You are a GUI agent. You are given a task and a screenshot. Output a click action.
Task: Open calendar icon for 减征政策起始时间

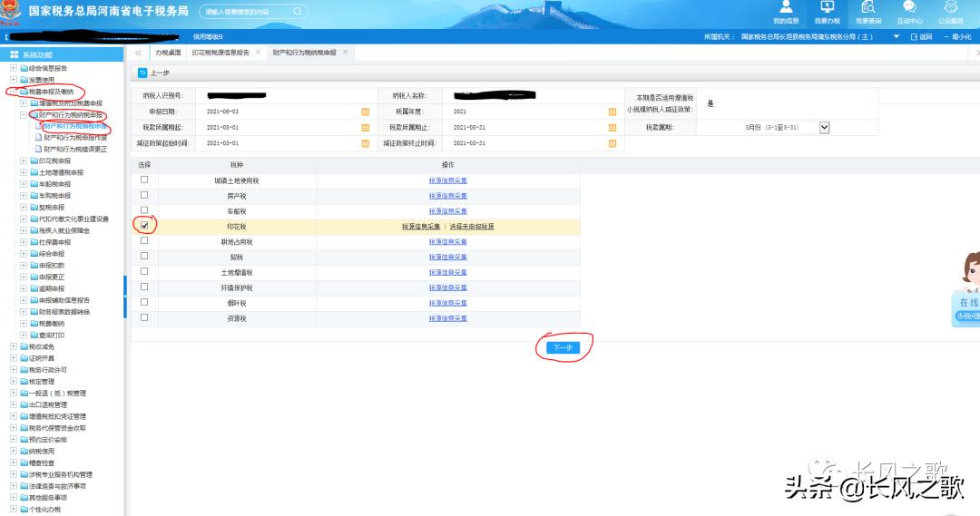(x=366, y=143)
